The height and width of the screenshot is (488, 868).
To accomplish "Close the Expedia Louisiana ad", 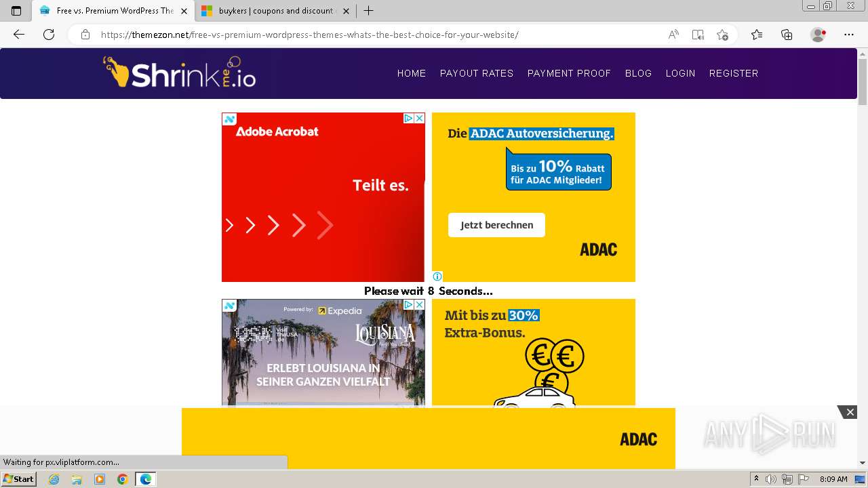I will (419, 304).
